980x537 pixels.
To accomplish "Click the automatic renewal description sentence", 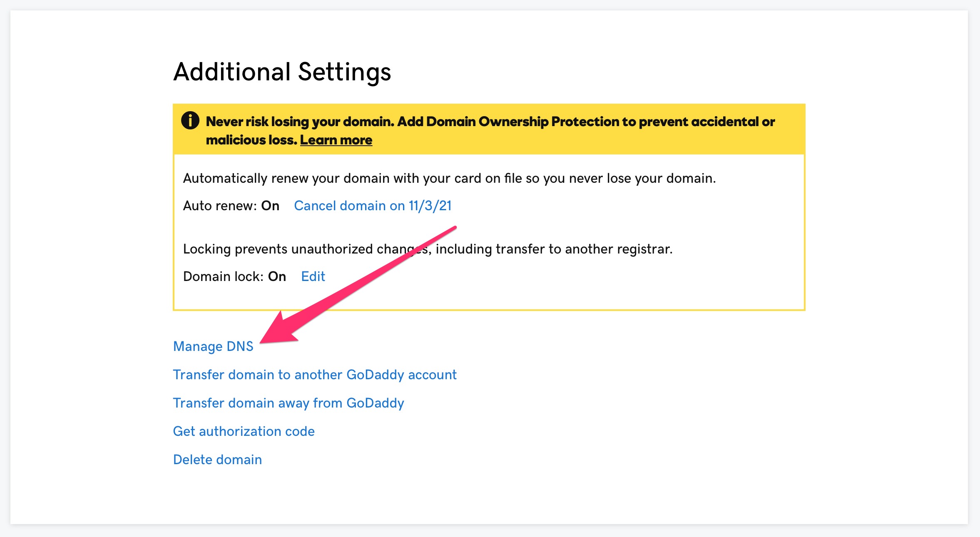I will [x=450, y=178].
